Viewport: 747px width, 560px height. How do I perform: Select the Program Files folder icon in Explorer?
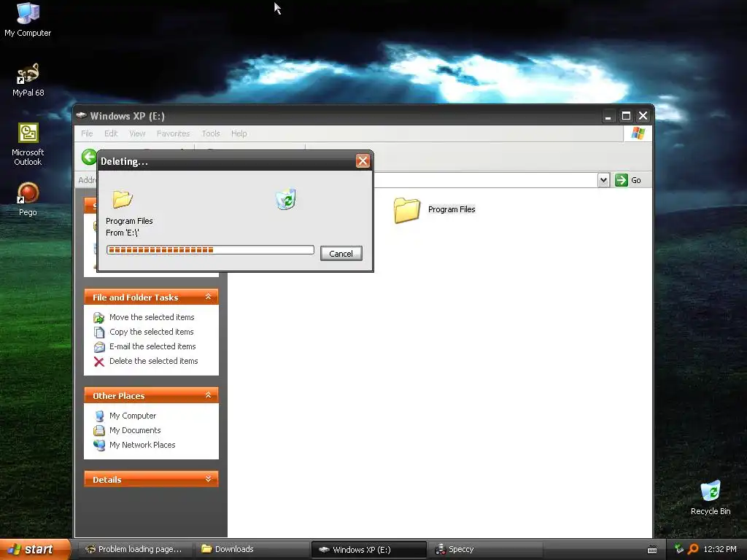(x=406, y=210)
